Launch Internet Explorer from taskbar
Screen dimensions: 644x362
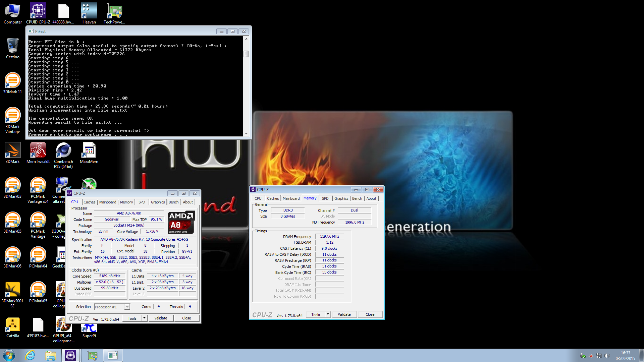point(30,355)
